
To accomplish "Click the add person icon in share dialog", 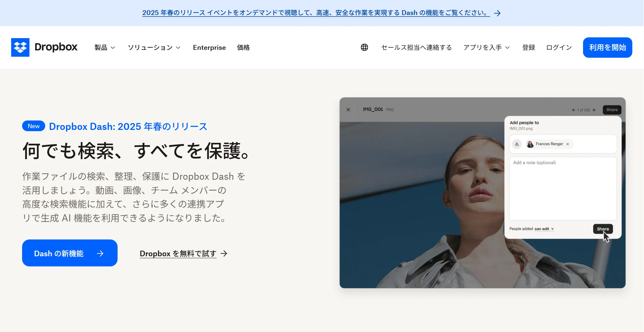I will point(517,144).
